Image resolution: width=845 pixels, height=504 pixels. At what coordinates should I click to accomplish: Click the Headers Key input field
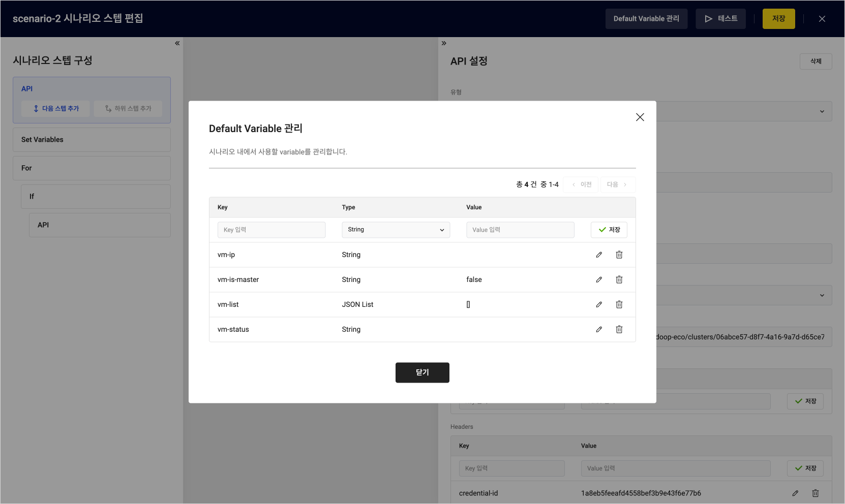point(511,468)
